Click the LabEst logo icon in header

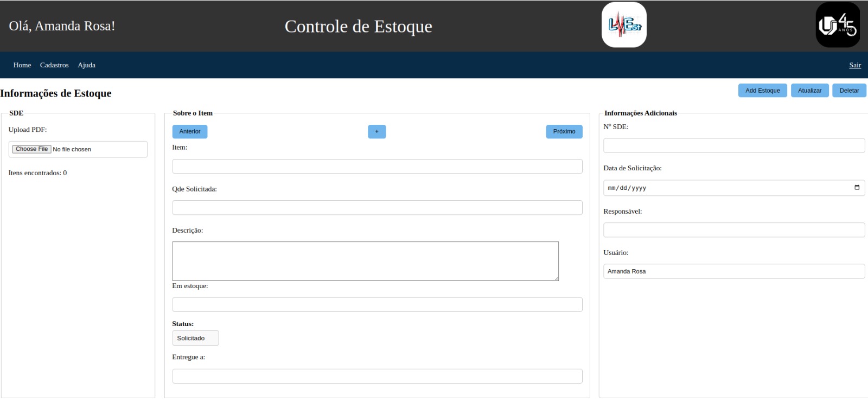pos(624,25)
